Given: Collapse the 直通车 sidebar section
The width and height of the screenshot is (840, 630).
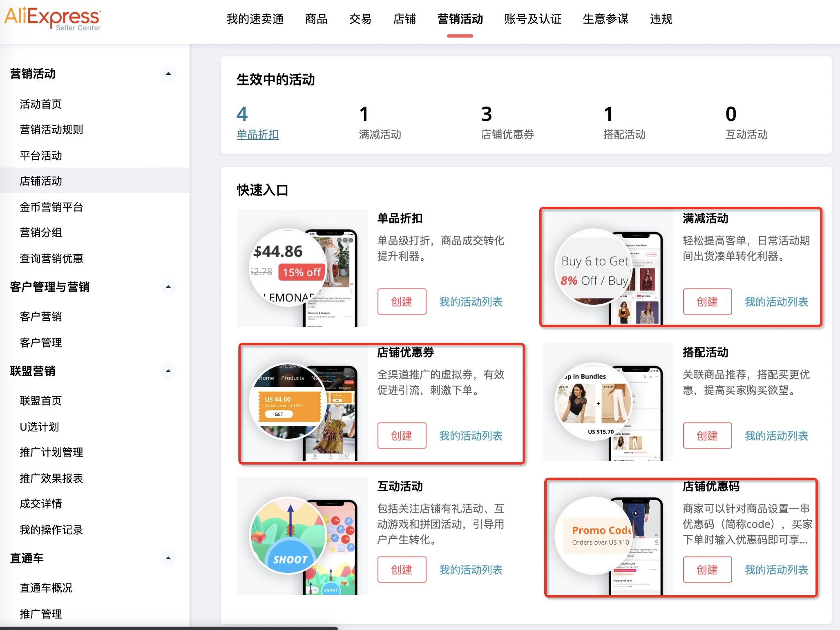Looking at the screenshot, I should pyautogui.click(x=168, y=558).
